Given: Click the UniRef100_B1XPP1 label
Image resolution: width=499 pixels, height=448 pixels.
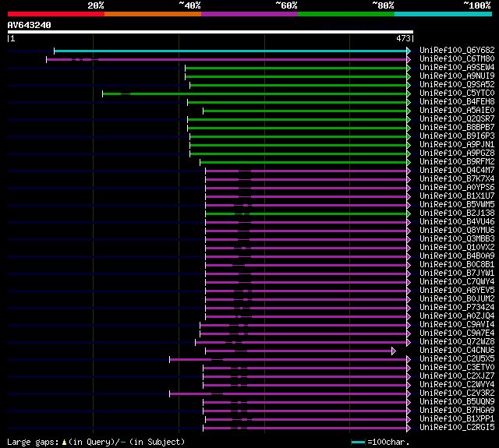Looking at the screenshot, I should pos(457,419).
